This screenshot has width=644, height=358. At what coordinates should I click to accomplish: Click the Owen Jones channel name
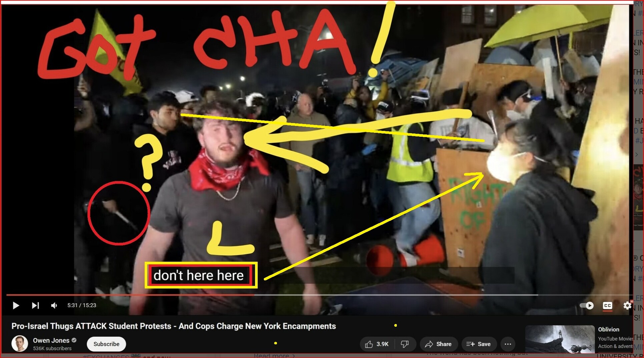pos(51,340)
